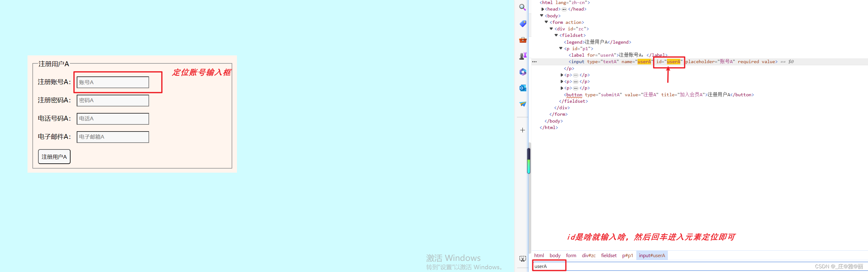Click the 电子邮件A: form label
This screenshot has width=868, height=272.
click(x=54, y=136)
